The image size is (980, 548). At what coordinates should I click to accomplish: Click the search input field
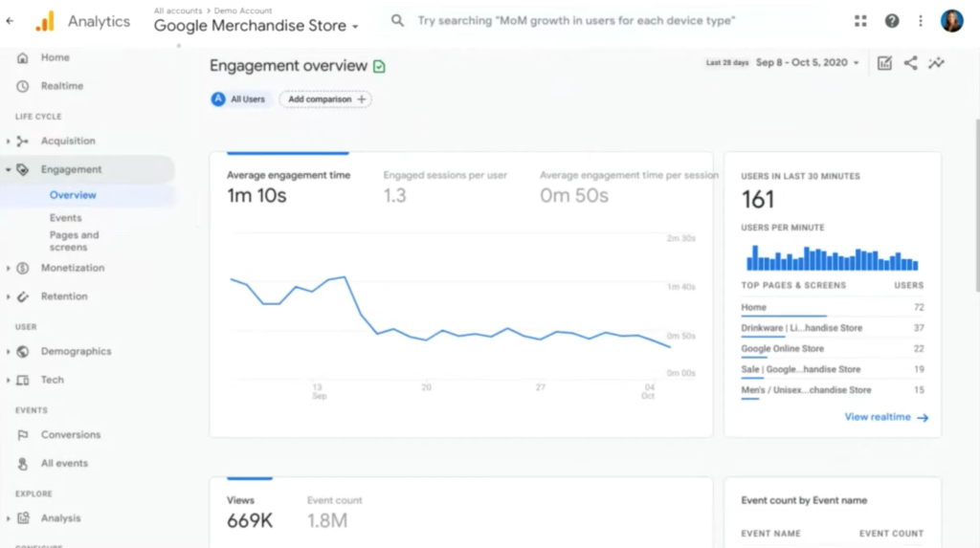coord(576,21)
